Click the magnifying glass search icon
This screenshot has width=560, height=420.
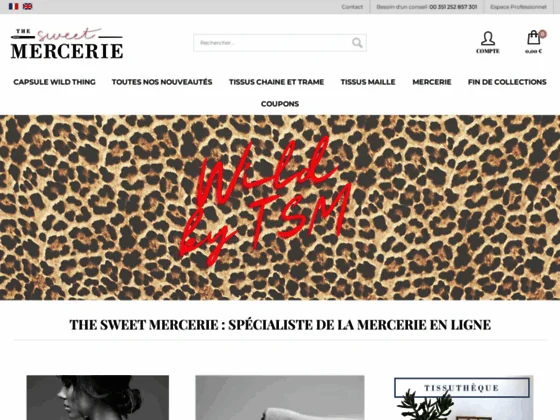(x=357, y=43)
